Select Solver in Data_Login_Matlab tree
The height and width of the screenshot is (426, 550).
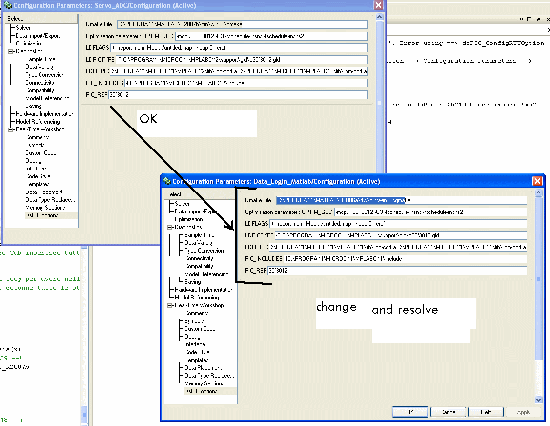point(182,204)
